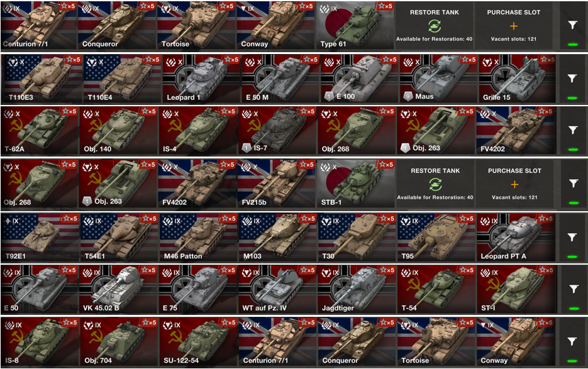Open the filter funnel in the ST-I row
Viewport: 588px width, 369px height.
tap(572, 289)
